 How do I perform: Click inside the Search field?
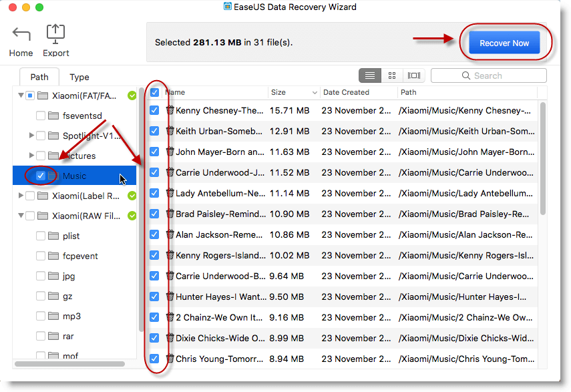point(488,75)
